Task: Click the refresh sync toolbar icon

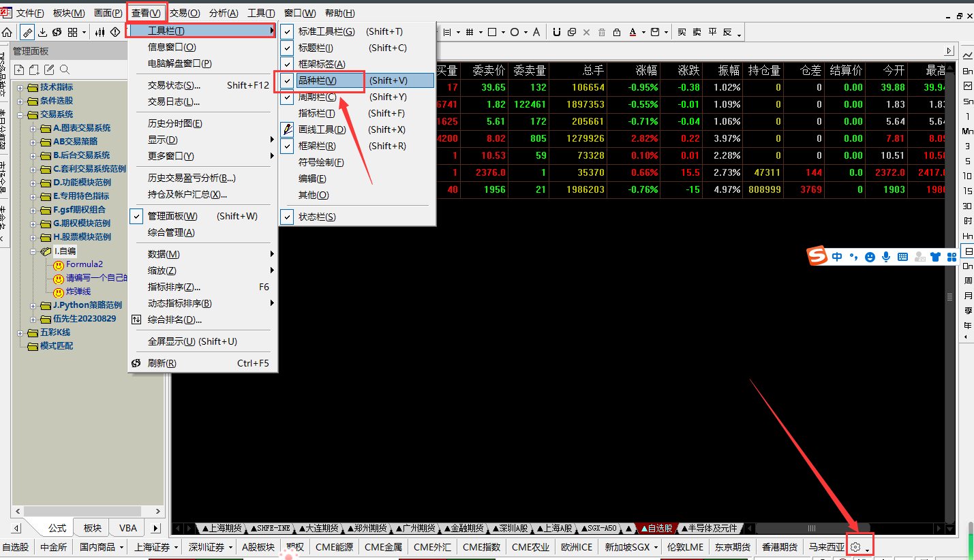Action: 57,32
